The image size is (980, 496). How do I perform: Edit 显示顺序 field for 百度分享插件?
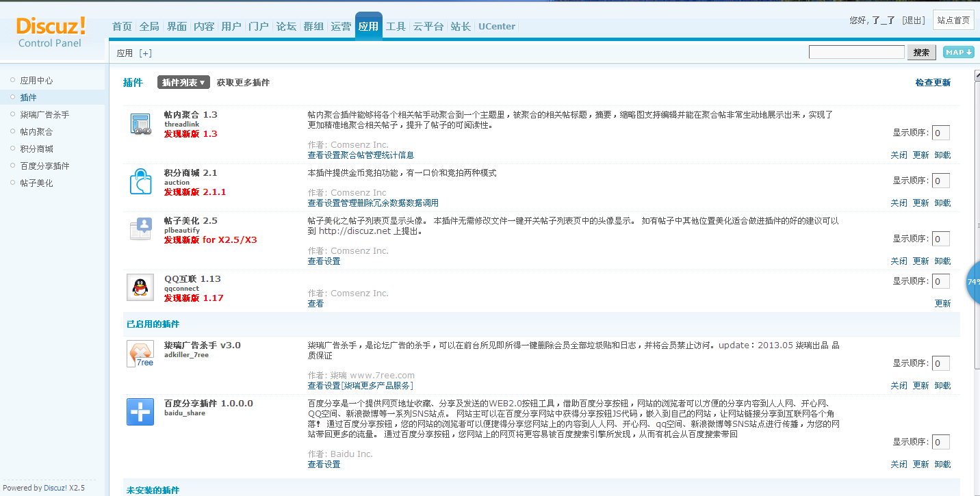pos(941,442)
